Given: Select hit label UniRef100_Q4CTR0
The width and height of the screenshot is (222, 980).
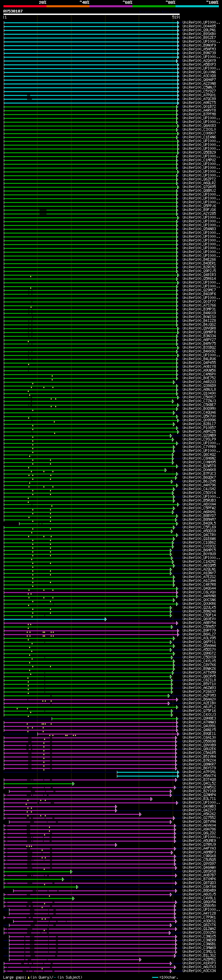Looking at the screenshot, I should pos(199,535).
